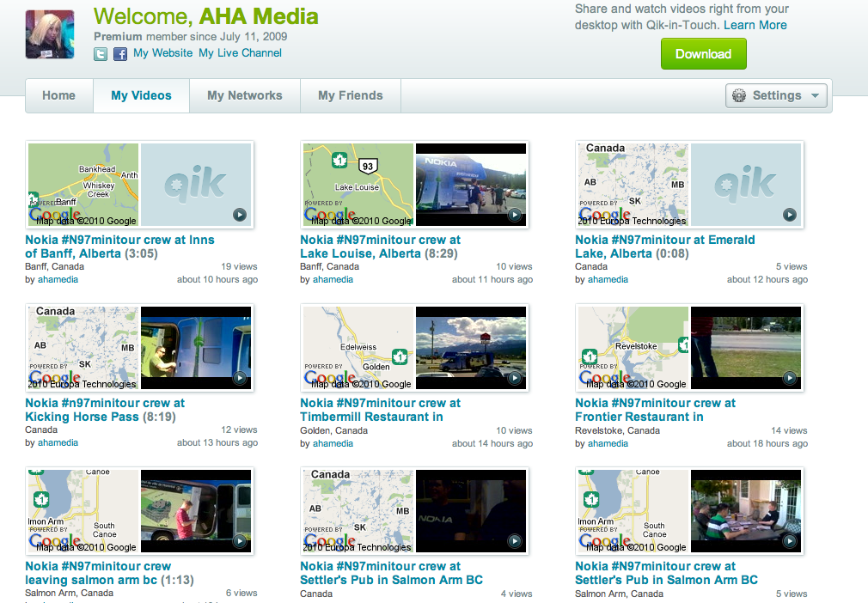Switch to the Home tab

(59, 95)
